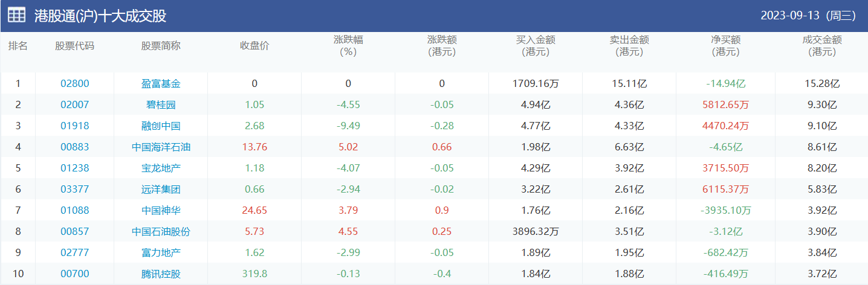The height and width of the screenshot is (285, 868).
Task: Click stock code 03377
Action: [74, 190]
